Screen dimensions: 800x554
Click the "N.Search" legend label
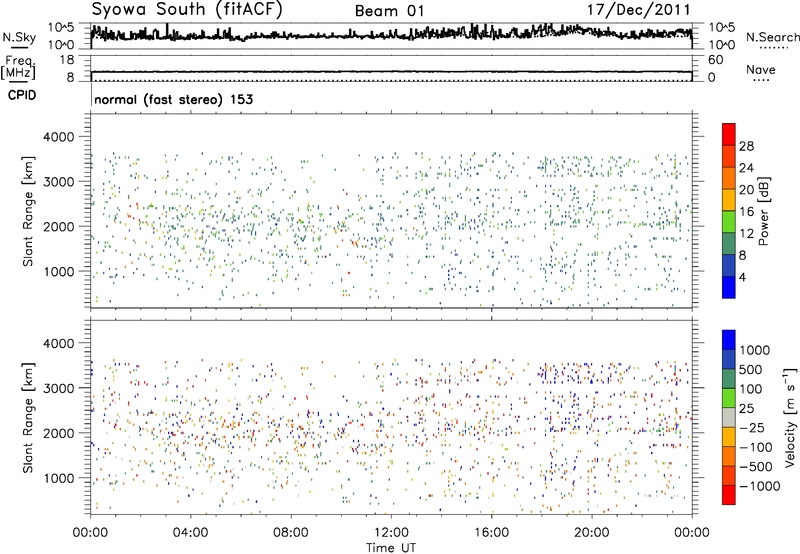point(772,37)
